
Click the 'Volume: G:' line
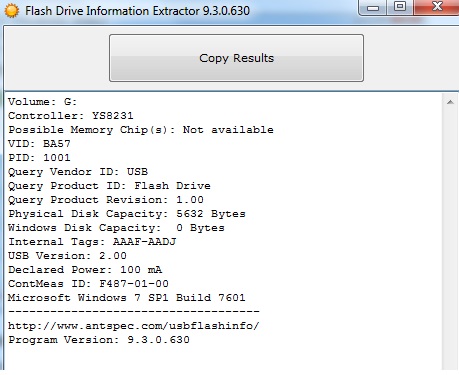click(43, 102)
